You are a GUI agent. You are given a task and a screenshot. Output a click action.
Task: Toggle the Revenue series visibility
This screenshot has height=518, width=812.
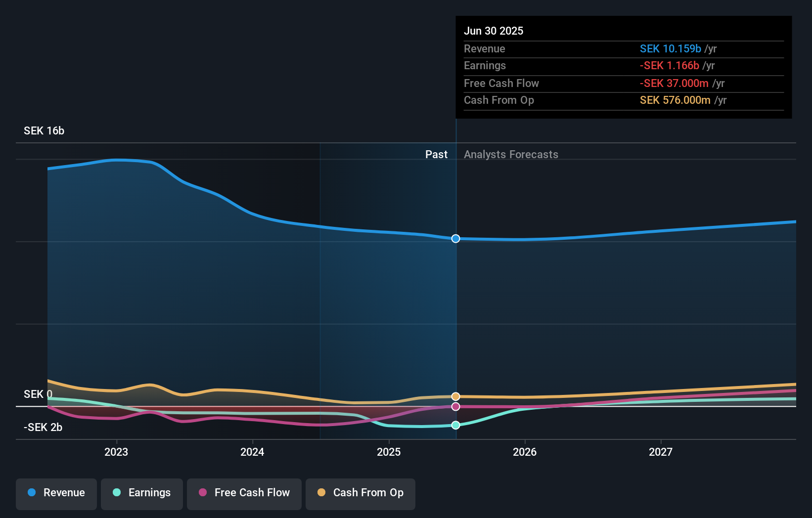pos(56,493)
